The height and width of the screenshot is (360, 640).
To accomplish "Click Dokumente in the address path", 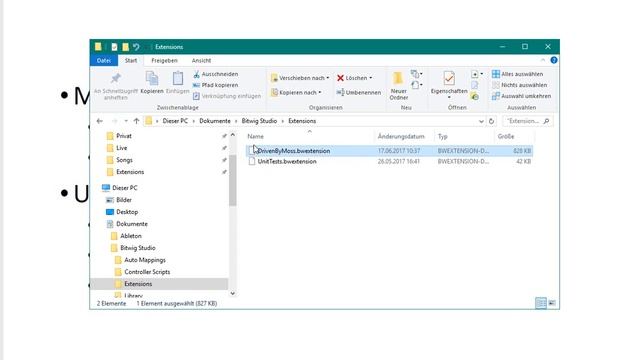I will 215,121.
